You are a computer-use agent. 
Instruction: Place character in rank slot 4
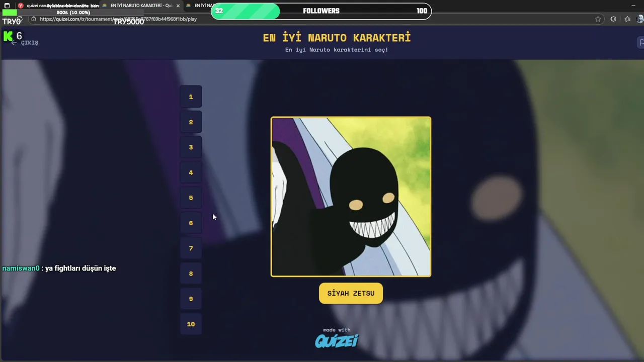point(191,172)
